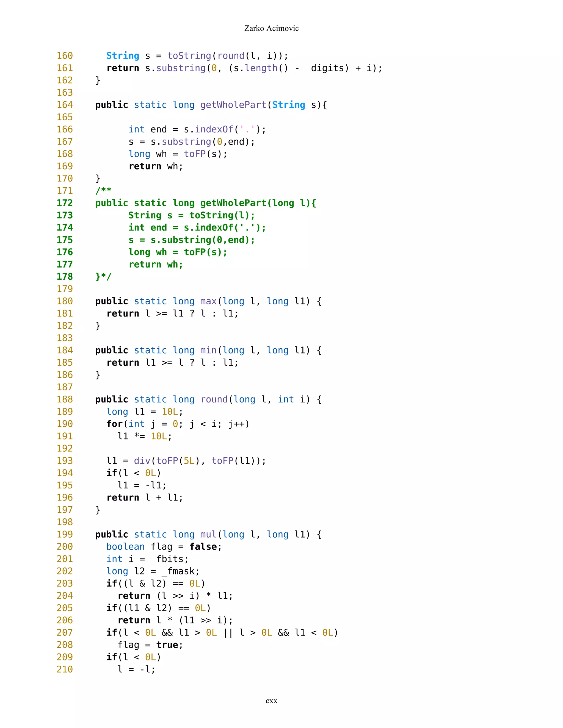This screenshot has width=563, height=728.
Task: Click "int i = _fbits;" on line 201
Action: (x=147, y=559)
